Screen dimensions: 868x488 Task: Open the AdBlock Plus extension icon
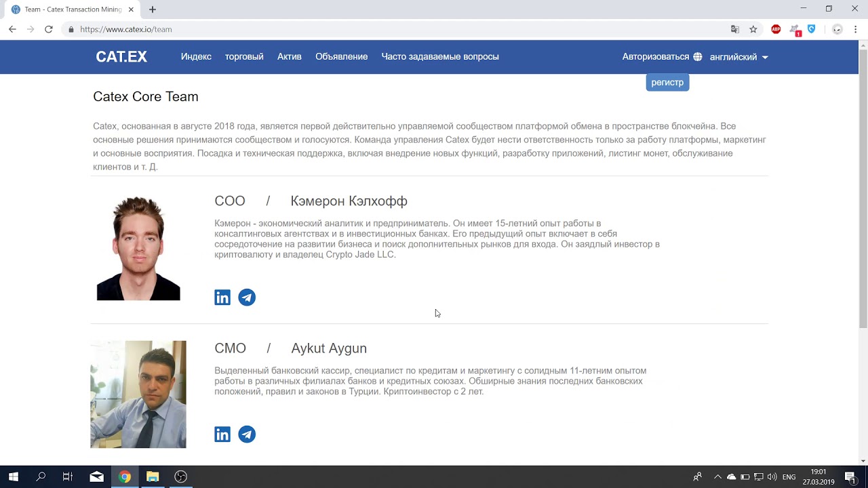click(776, 29)
